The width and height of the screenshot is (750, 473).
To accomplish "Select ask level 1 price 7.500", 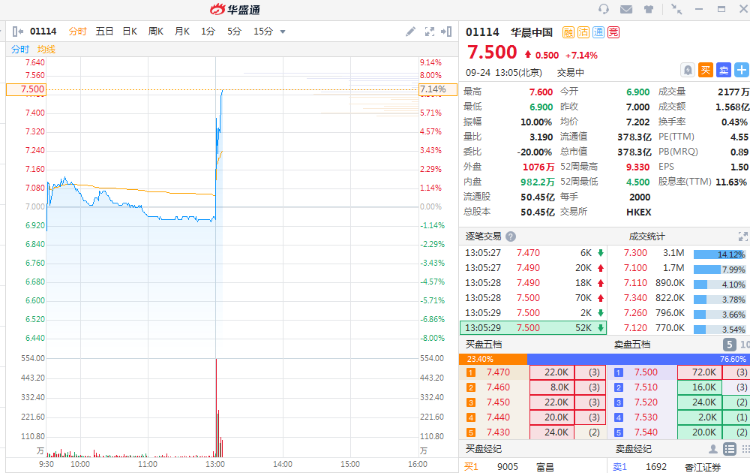I will tap(646, 373).
